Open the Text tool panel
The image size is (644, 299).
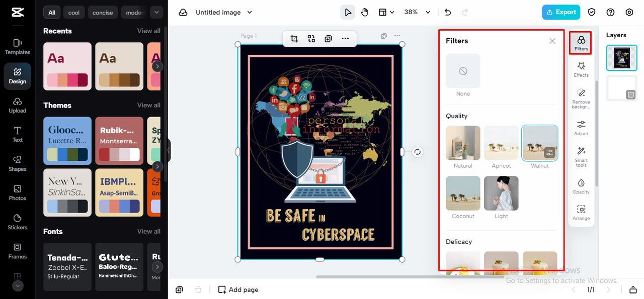(18, 134)
